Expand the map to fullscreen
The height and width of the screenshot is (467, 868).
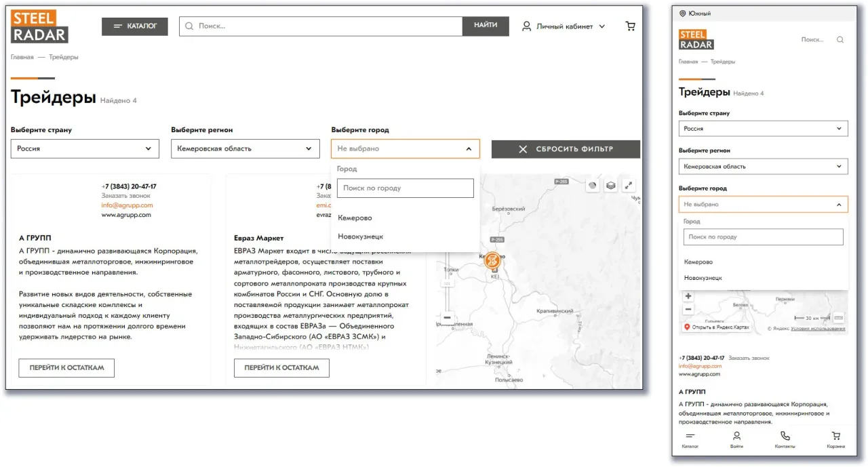(x=629, y=185)
